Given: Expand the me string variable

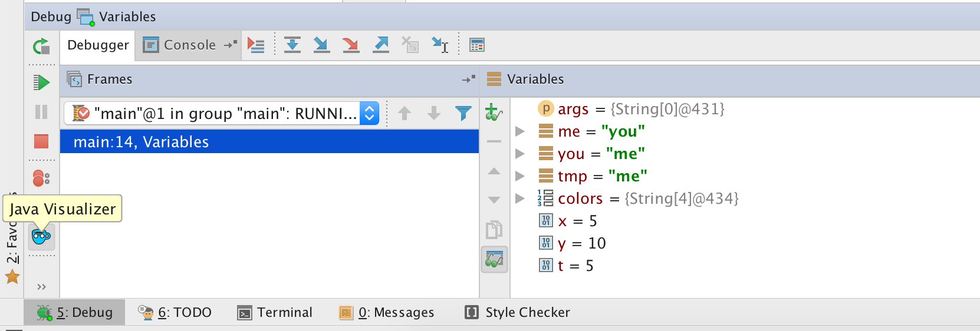Looking at the screenshot, I should click(519, 131).
